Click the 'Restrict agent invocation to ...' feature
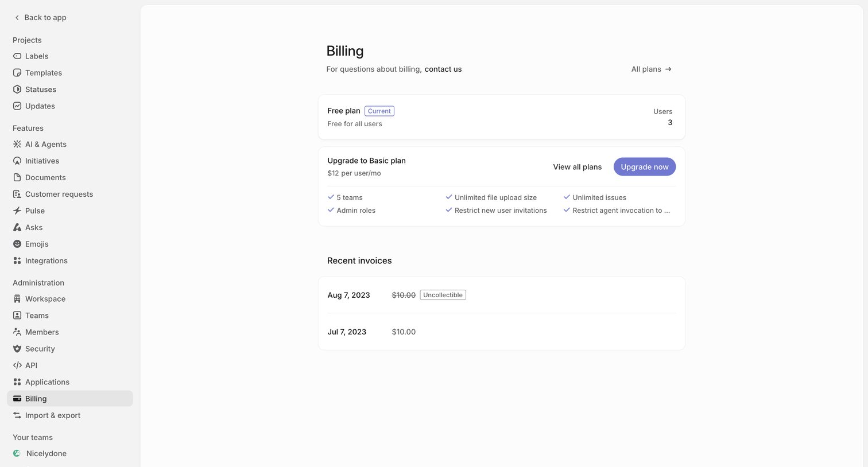Screen dimensions: 868x467 [x=621, y=211]
